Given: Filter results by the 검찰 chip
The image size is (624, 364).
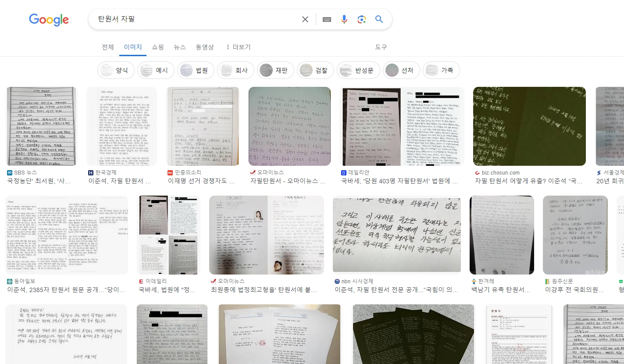Looking at the screenshot, I should tap(315, 70).
